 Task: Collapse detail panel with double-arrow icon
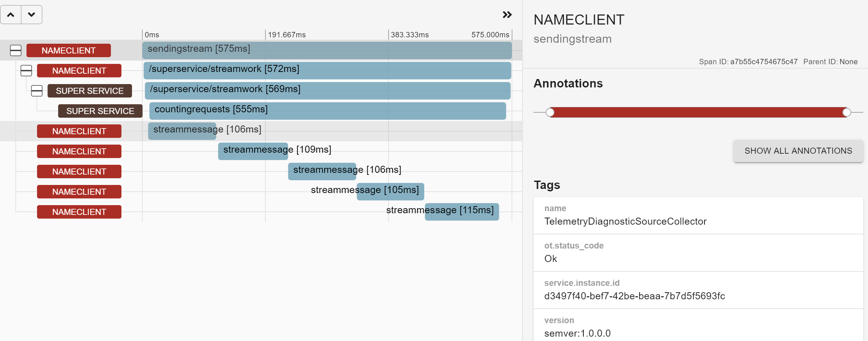coord(507,15)
